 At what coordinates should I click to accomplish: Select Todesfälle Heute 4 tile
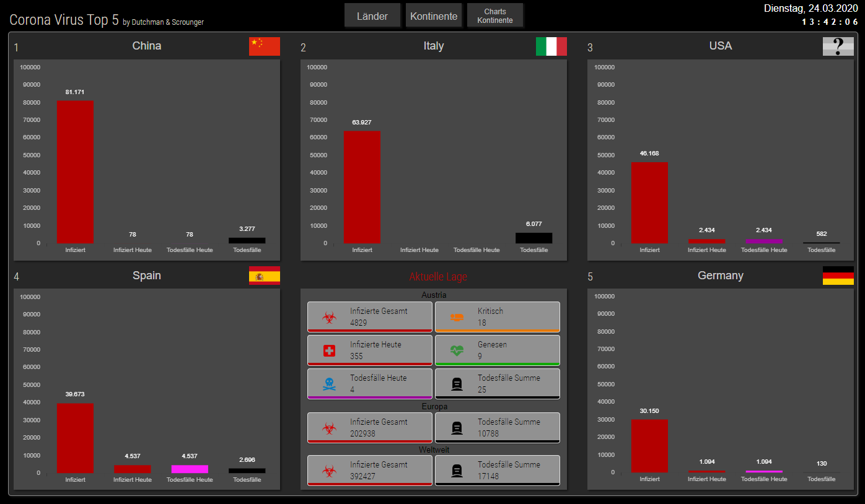click(x=370, y=384)
